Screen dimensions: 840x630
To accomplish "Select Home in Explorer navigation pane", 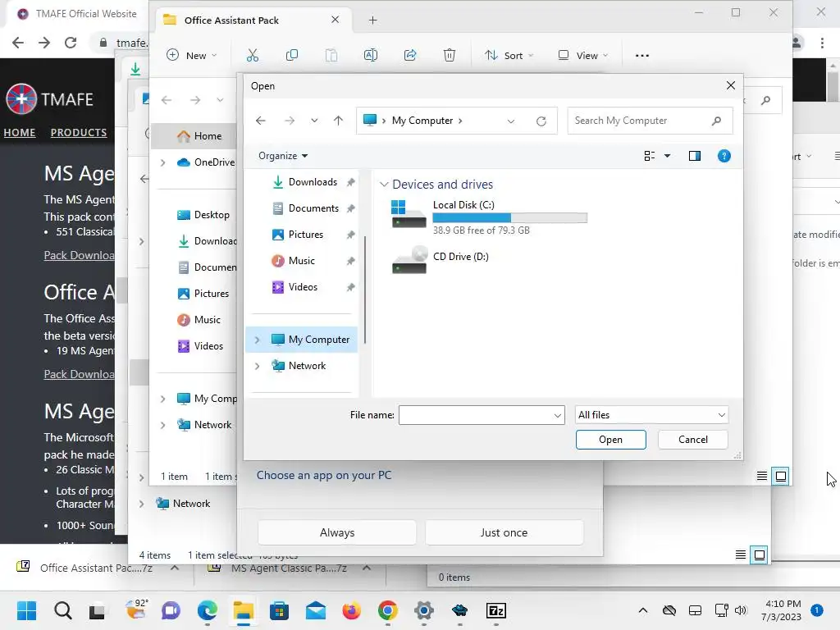I will pyautogui.click(x=194, y=136).
